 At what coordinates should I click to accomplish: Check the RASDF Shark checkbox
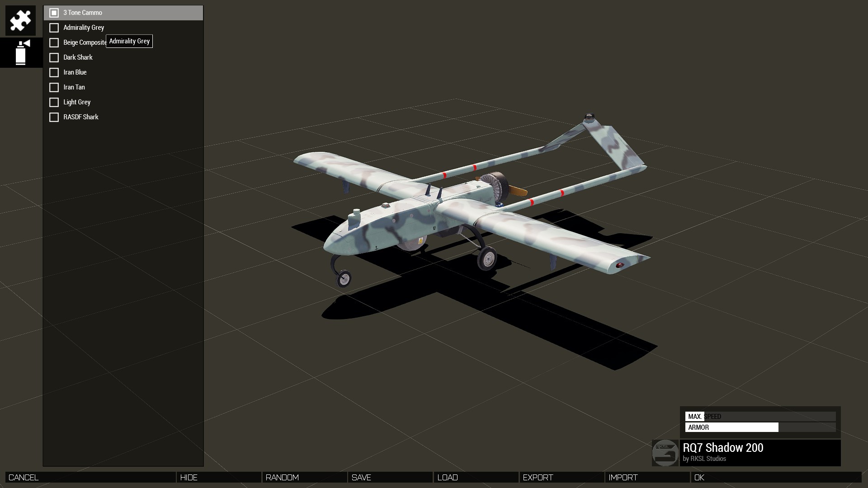54,117
